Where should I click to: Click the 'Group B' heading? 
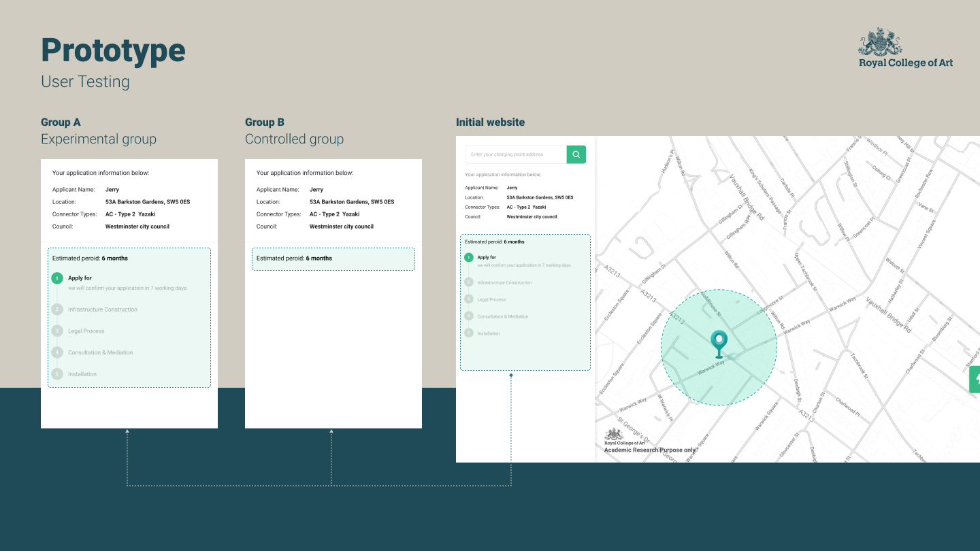(x=265, y=122)
